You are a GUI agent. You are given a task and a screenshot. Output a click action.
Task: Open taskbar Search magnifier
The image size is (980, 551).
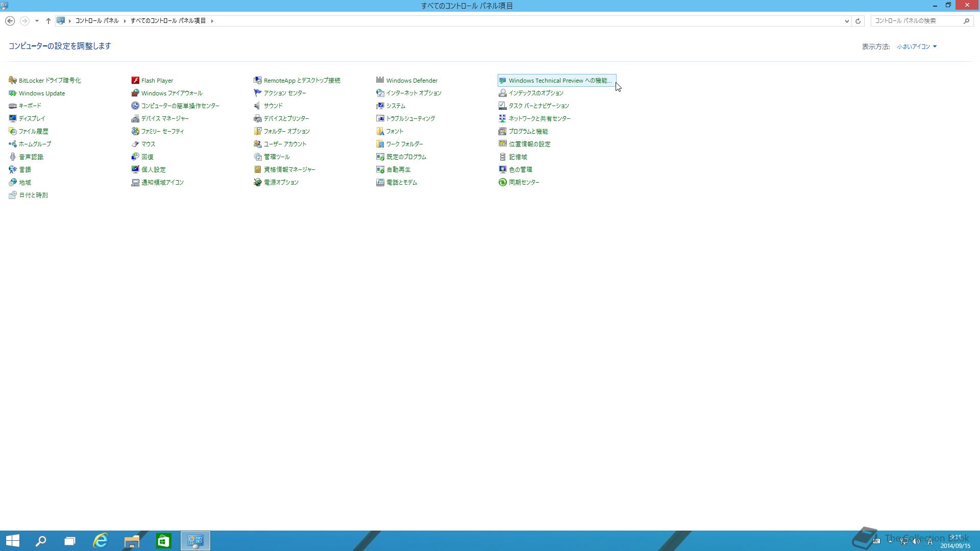pyautogui.click(x=41, y=541)
